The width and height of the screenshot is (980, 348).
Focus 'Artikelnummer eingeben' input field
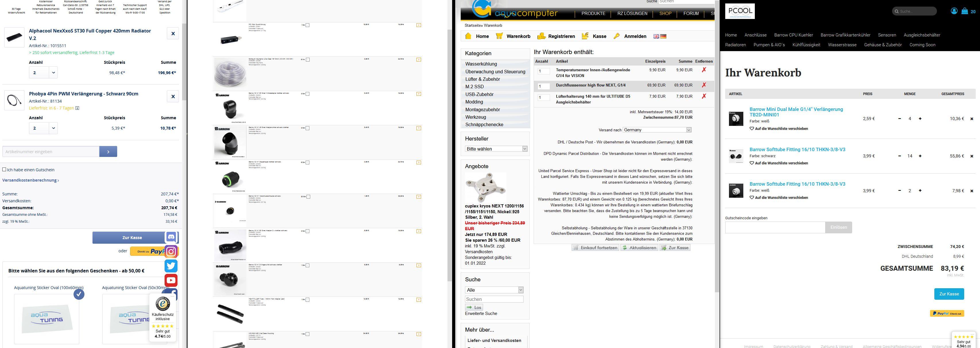51,151
